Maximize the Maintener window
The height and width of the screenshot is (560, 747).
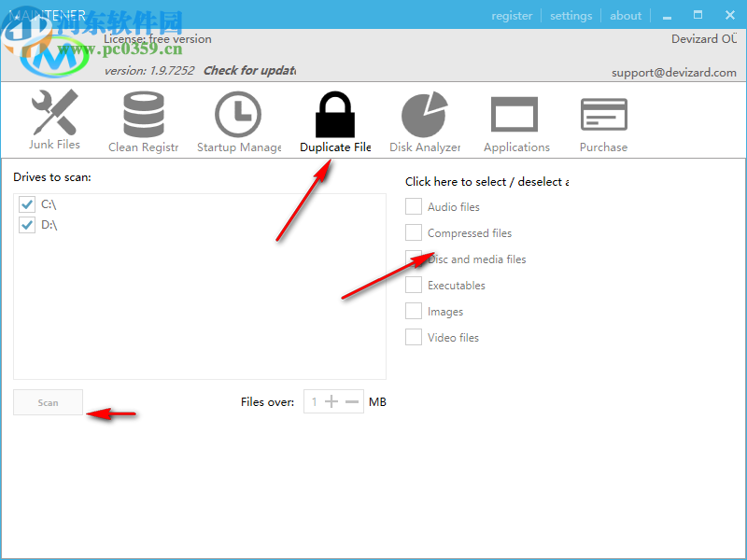coord(698,15)
